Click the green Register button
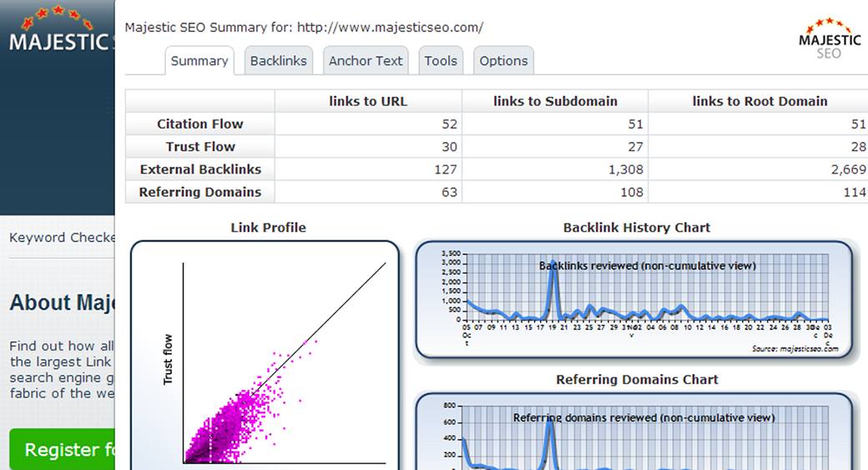The image size is (868, 470). 63,450
